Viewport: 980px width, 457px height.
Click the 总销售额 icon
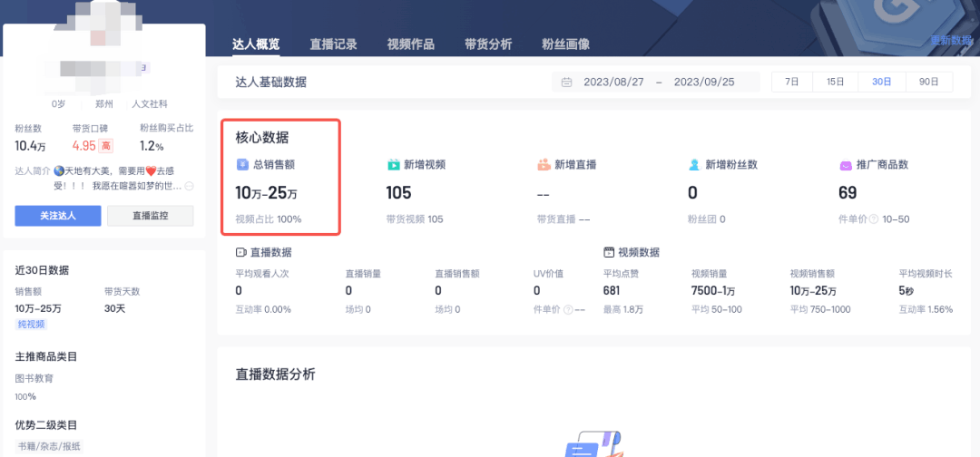coord(242,165)
